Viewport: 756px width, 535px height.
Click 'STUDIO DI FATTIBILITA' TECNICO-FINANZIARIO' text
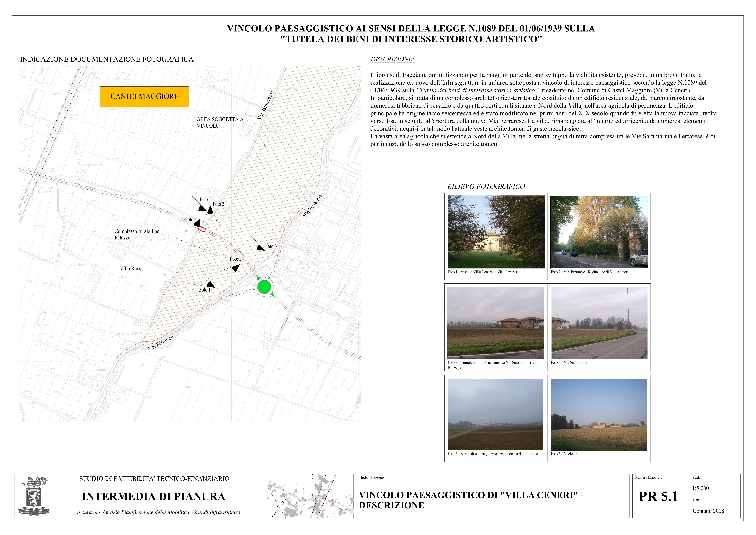click(x=154, y=479)
